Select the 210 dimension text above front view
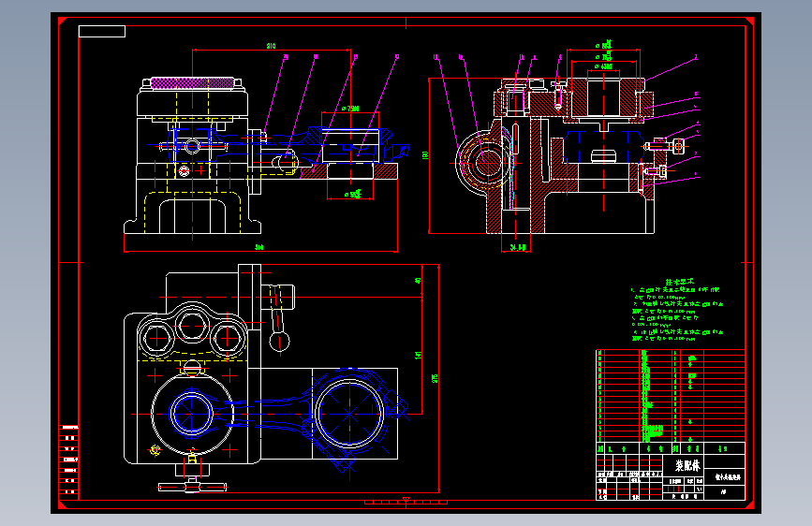This screenshot has height=526, width=812. click(271, 46)
